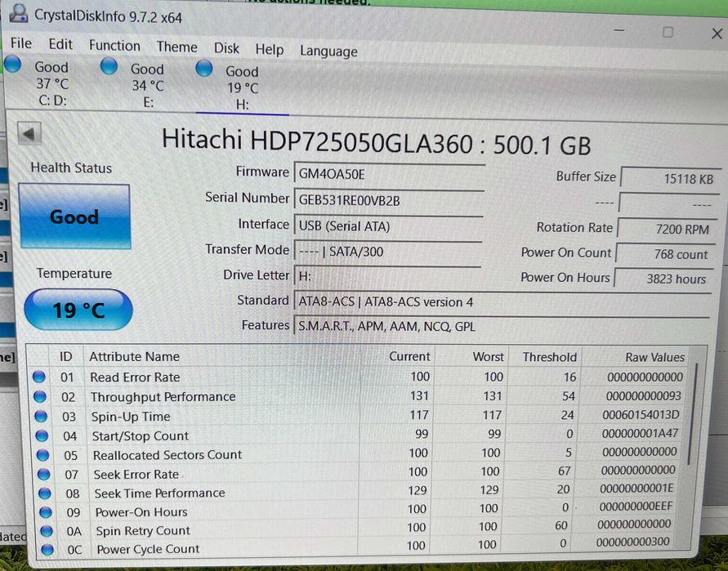Click the status dot for Power-On Hours
Screen dimensions: 728x571
(x=46, y=512)
